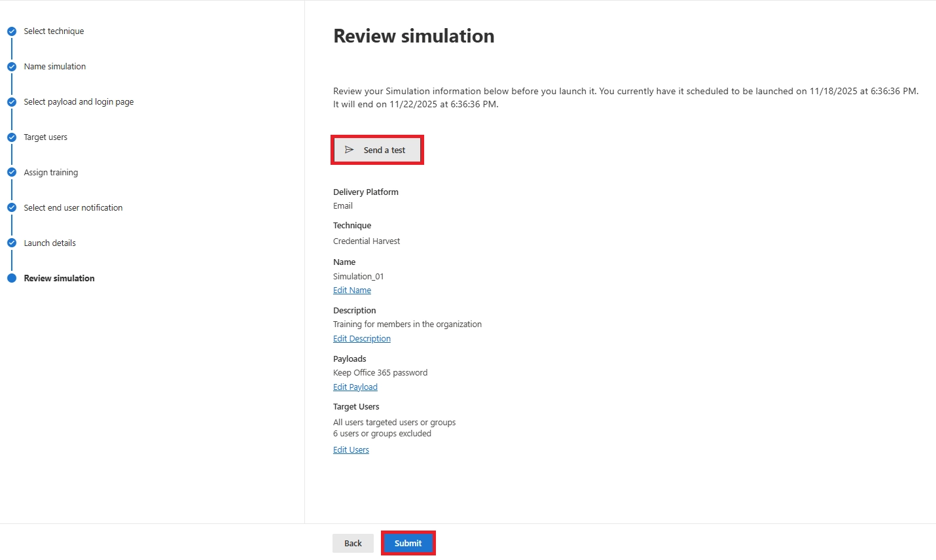
Task: Select the checkmark for Select payload and login page
Action: coord(11,101)
